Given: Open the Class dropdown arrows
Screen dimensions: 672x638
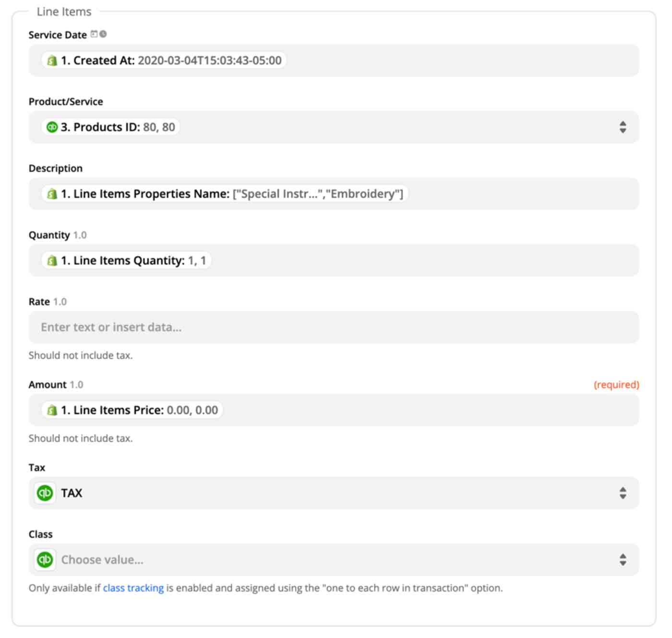Looking at the screenshot, I should [x=623, y=560].
